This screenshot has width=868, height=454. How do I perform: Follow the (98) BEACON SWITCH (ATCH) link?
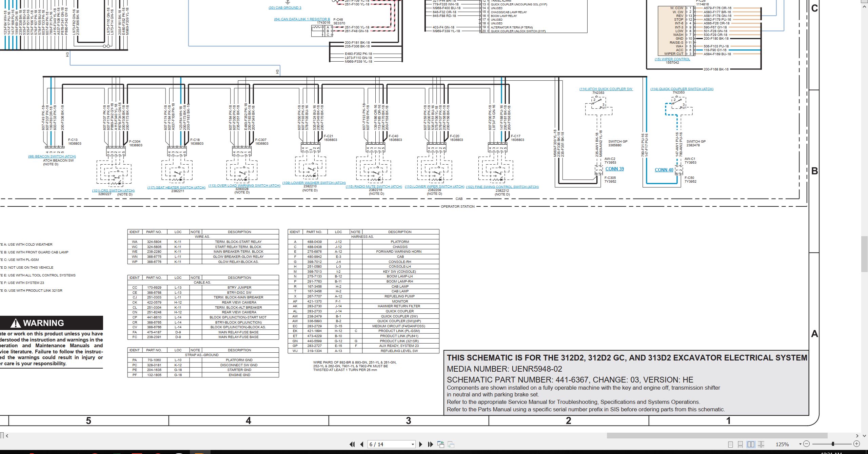[x=52, y=157]
